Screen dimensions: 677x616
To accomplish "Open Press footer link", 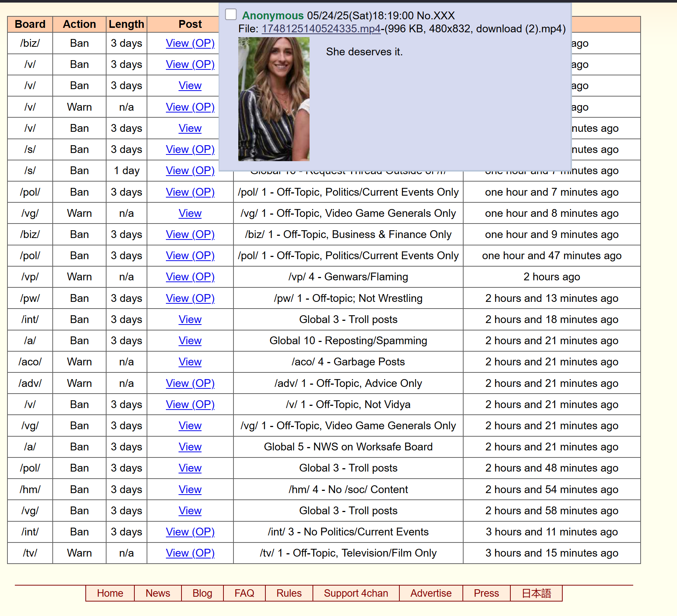I will [486, 593].
